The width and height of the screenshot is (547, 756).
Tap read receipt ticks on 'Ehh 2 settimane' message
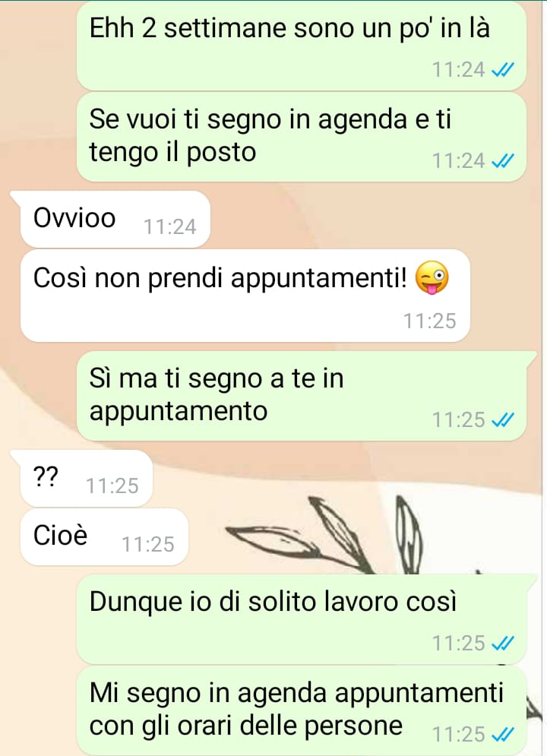(502, 71)
